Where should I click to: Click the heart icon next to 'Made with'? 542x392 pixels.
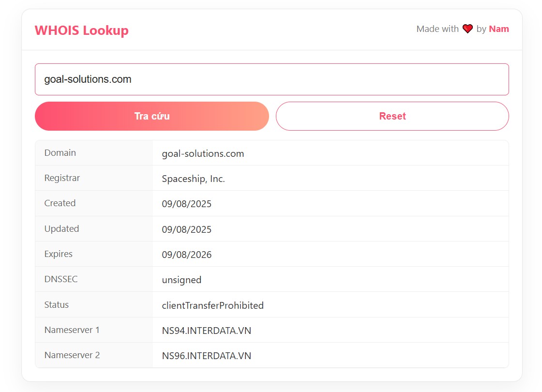click(467, 29)
